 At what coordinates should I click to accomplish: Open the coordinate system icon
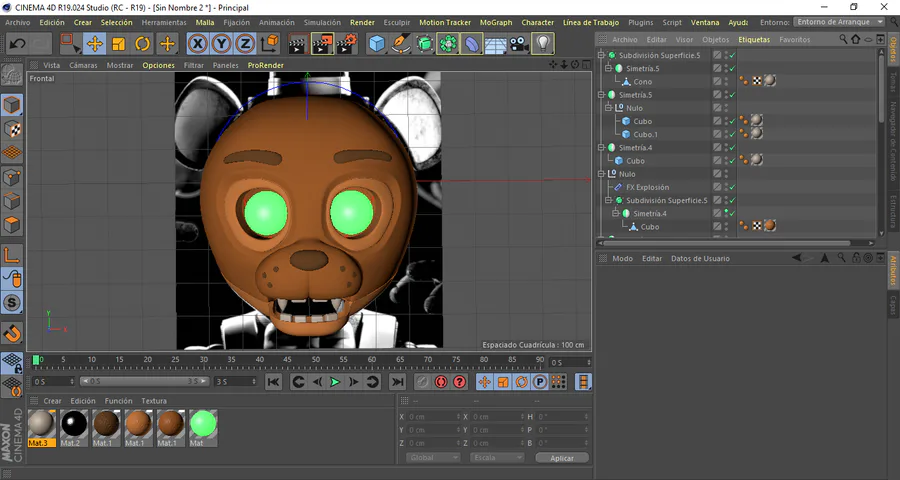(270, 44)
